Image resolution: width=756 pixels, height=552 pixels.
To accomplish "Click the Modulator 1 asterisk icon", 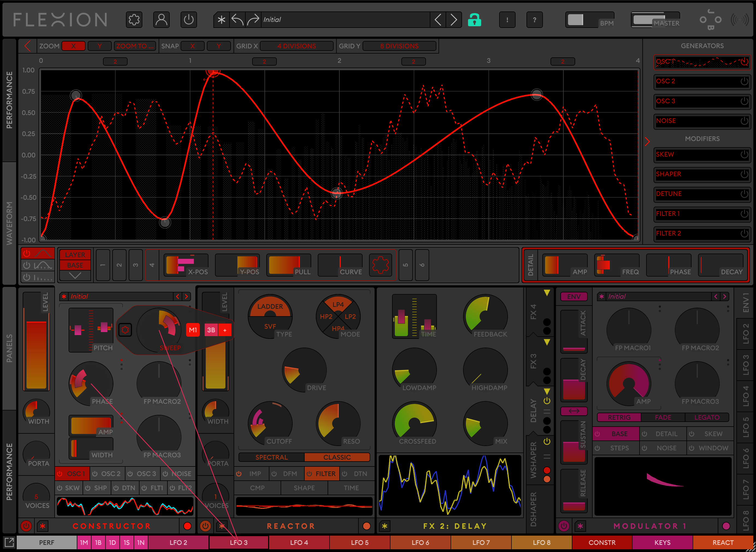I will pos(580,526).
